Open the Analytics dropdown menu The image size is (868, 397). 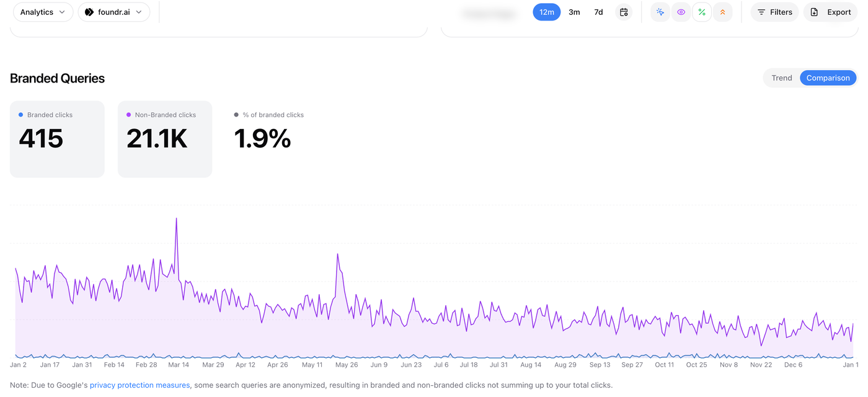[43, 12]
